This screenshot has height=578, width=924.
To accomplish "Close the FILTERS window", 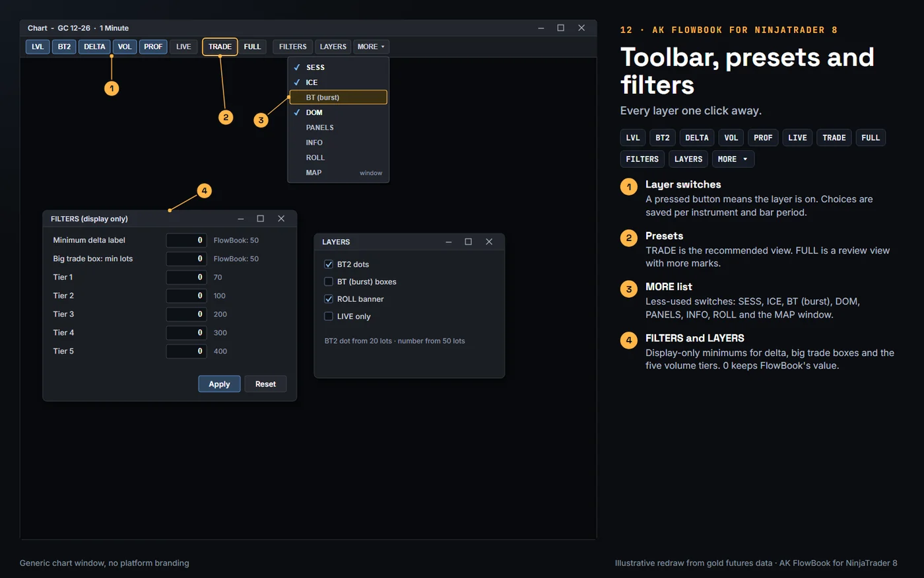I will (281, 219).
